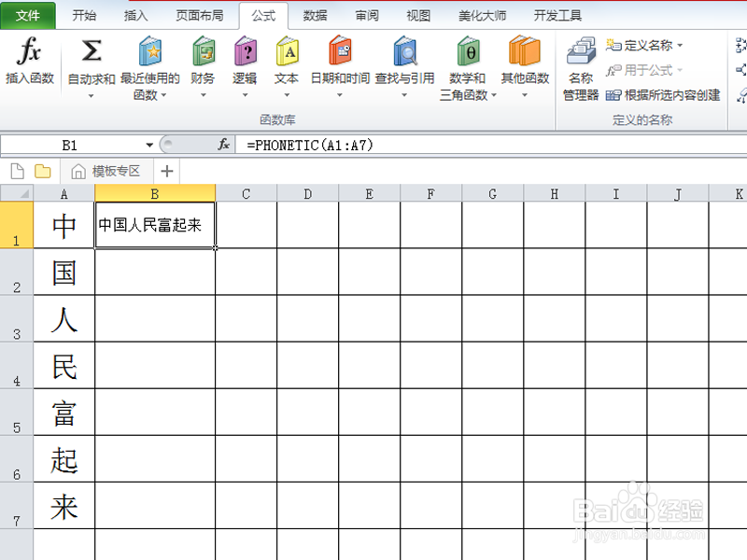Select cell A5 containing 富
The image size is (747, 560).
coord(63,412)
